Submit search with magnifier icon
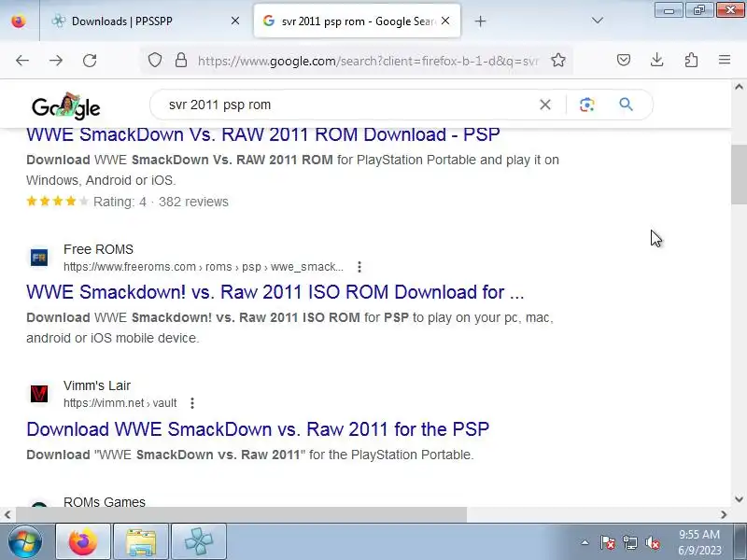This screenshot has width=747, height=560. coord(626,105)
